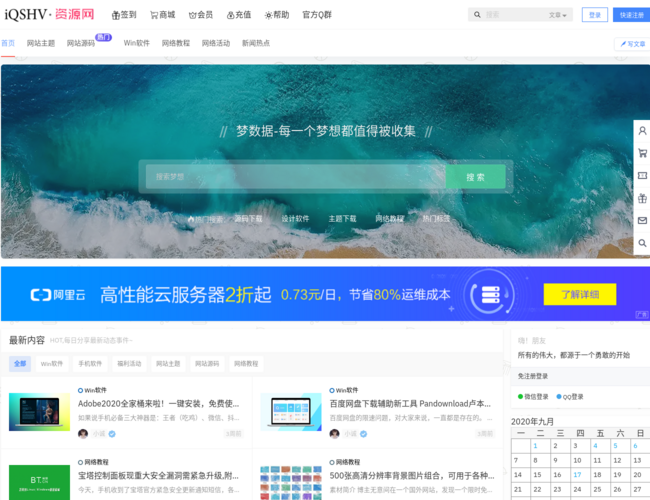Screen dimensions: 650x500
Task: Select the 福利活动 content filter tab
Action: (129, 364)
